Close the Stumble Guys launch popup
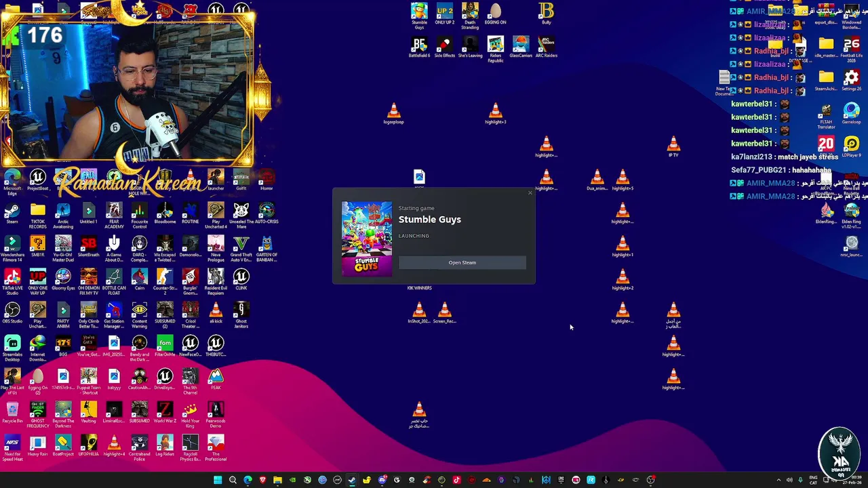Image resolution: width=868 pixels, height=488 pixels. (530, 193)
